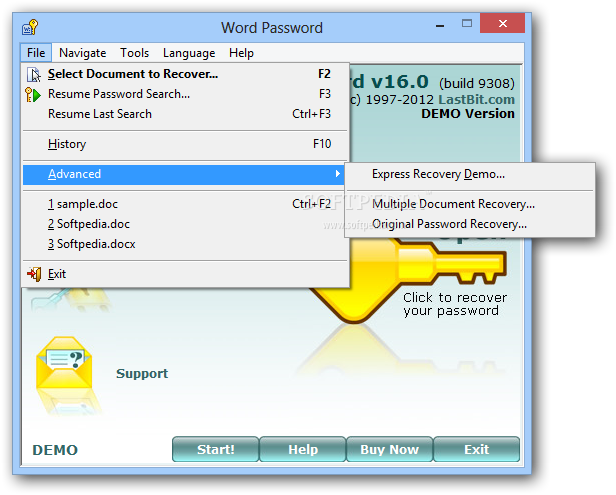
Task: Choose Exit in File menu
Action: [185, 274]
